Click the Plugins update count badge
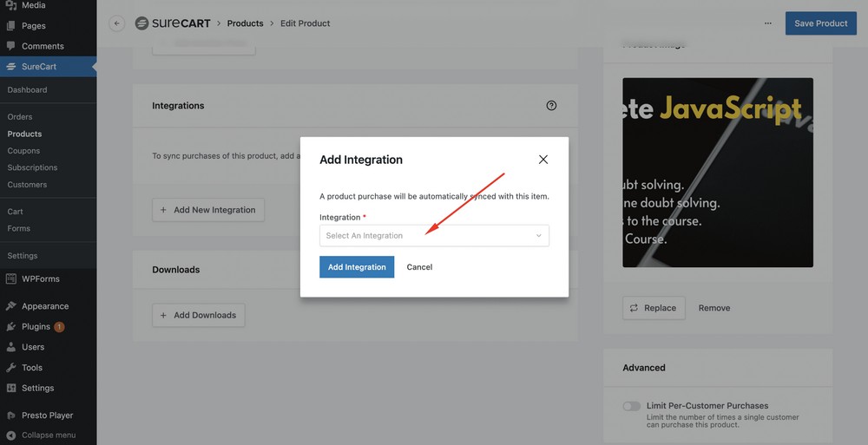 coord(59,326)
